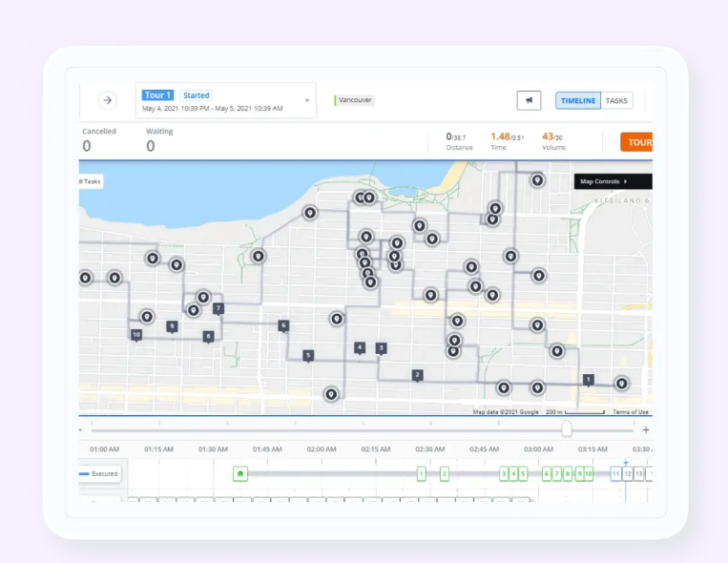Switch to the TIMELINE view
Screen dimensions: 728x563
(x=578, y=100)
